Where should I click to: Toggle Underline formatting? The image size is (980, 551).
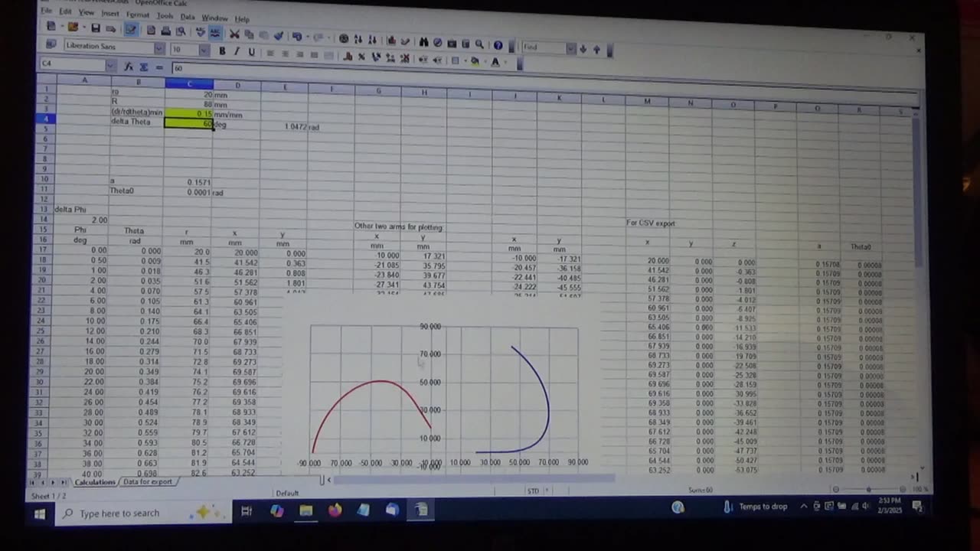pyautogui.click(x=252, y=52)
